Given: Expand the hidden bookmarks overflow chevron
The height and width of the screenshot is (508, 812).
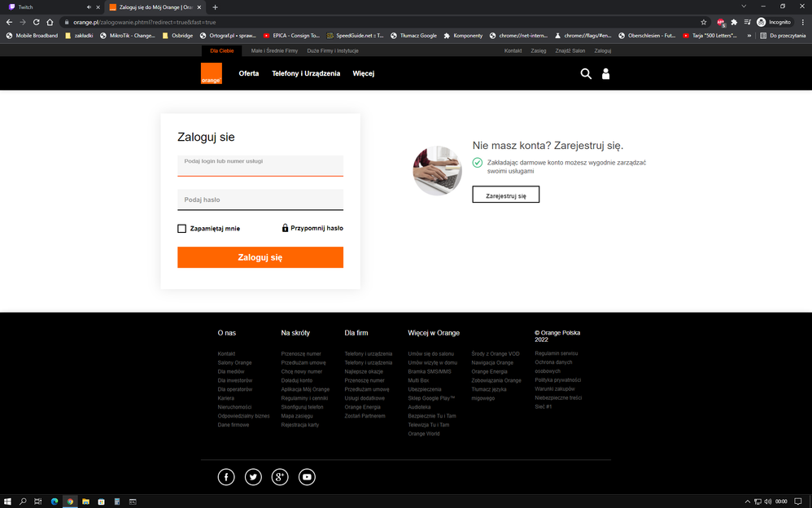Looking at the screenshot, I should 749,36.
